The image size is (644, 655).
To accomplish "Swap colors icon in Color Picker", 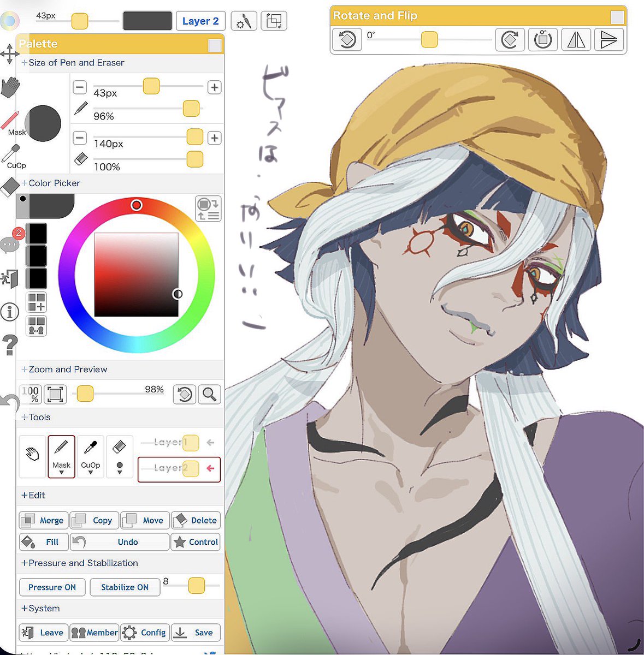I will pyautogui.click(x=208, y=209).
